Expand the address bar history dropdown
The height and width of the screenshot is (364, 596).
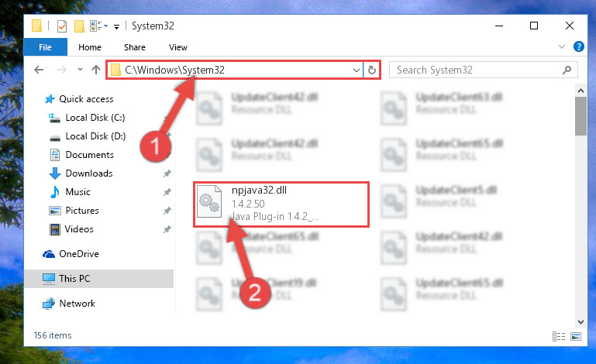(357, 70)
